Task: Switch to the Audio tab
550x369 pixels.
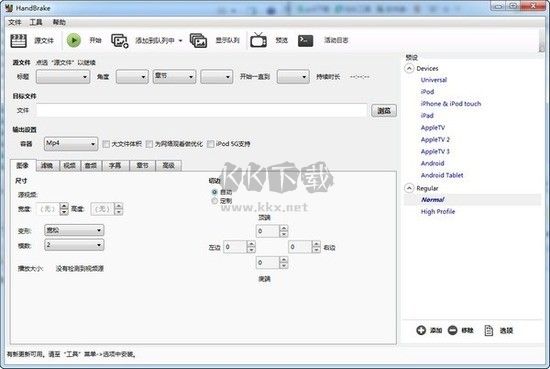Action: coord(91,166)
